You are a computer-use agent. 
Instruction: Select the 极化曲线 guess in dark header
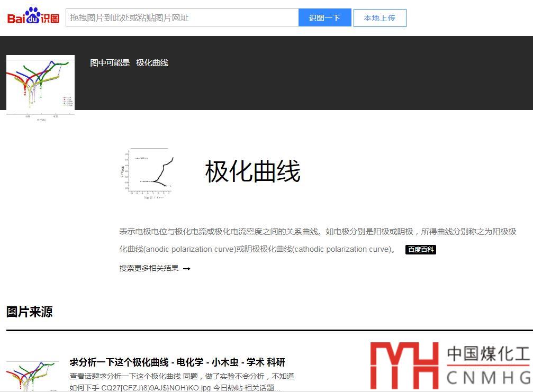point(152,63)
